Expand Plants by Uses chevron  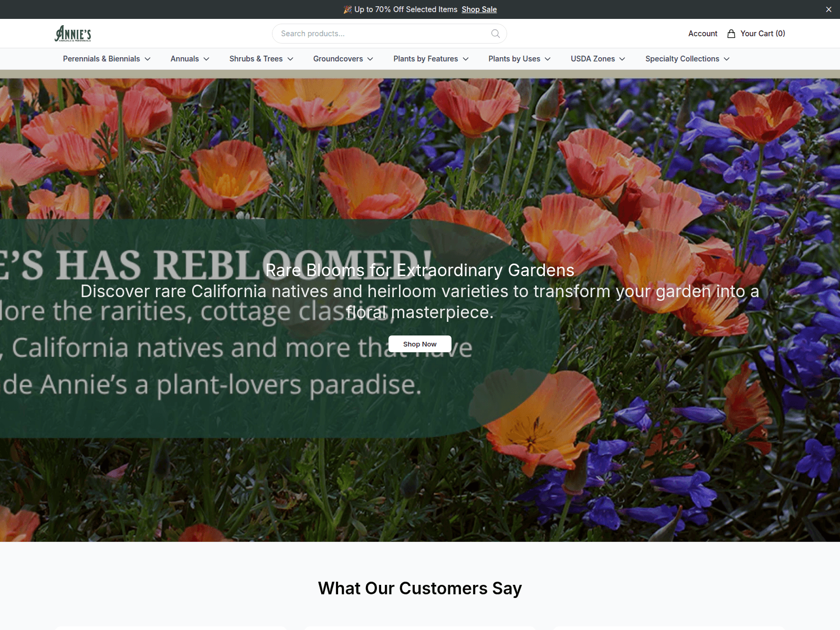point(548,59)
